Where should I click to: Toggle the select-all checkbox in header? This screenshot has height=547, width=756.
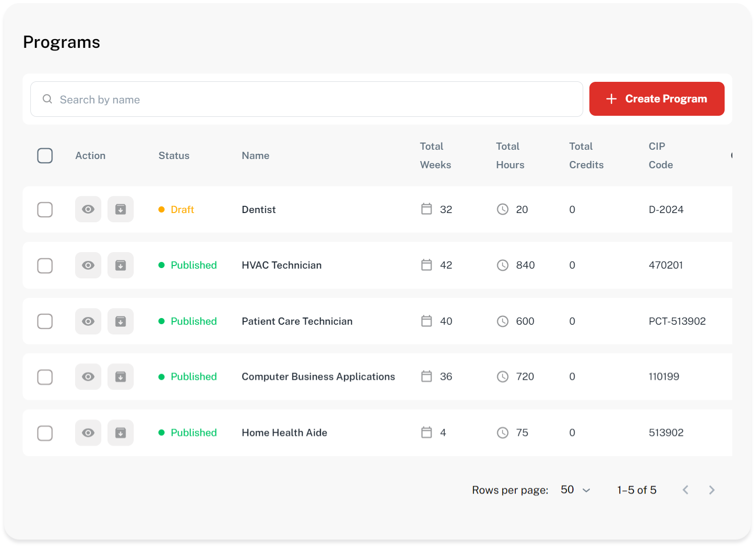coord(45,155)
